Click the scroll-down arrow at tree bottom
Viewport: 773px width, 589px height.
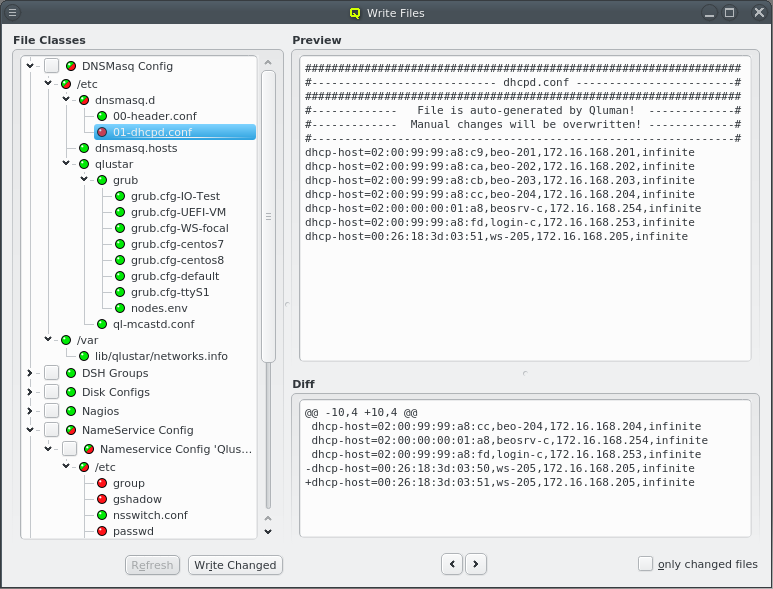[x=268, y=531]
